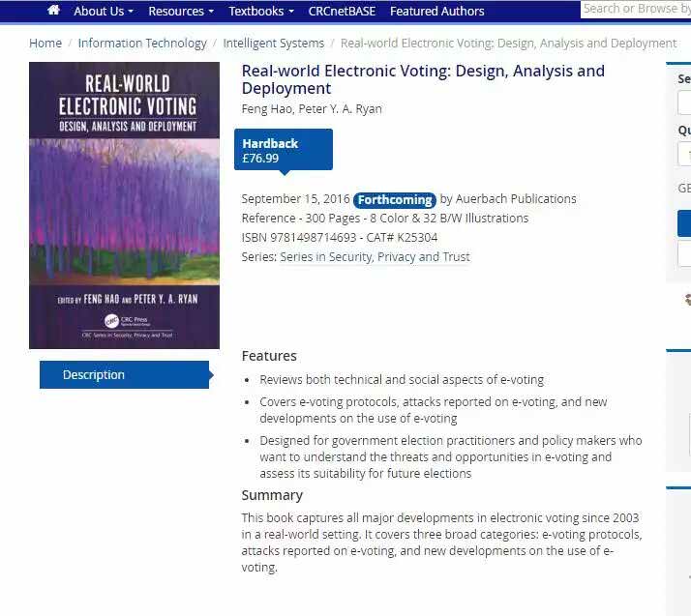The height and width of the screenshot is (616, 691).
Task: Click the Forthcoming status badge
Action: tap(395, 199)
